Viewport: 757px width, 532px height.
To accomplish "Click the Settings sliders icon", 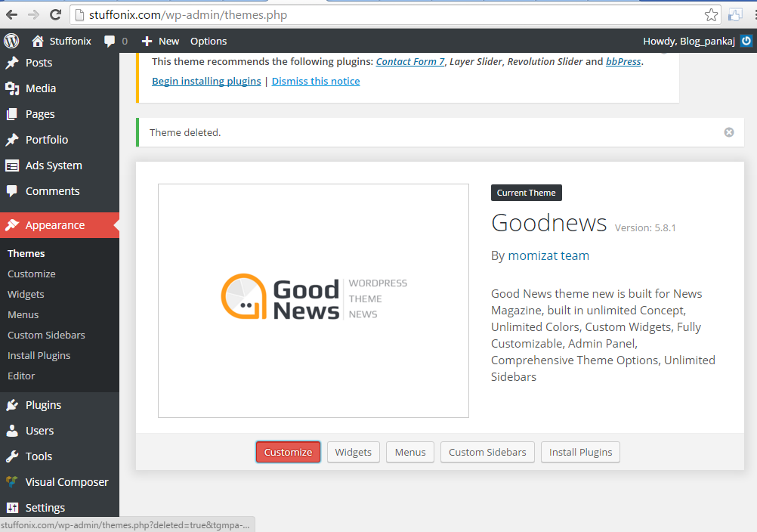I will (x=12, y=507).
